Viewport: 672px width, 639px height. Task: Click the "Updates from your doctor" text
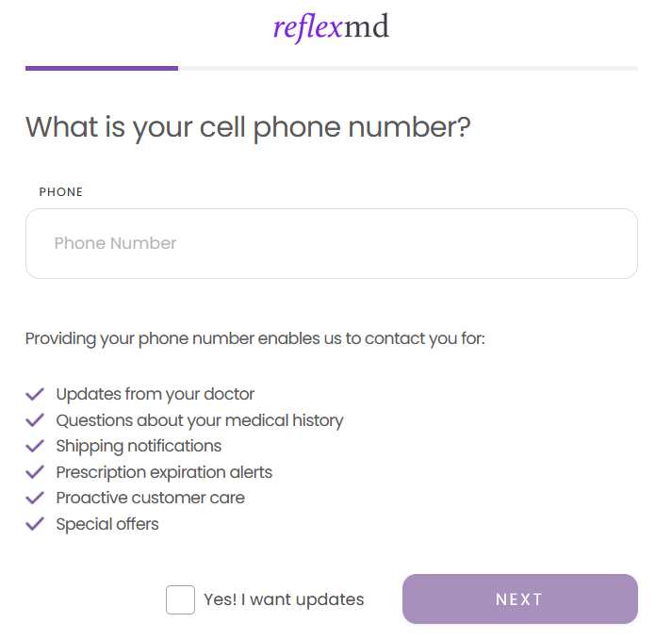tap(156, 394)
